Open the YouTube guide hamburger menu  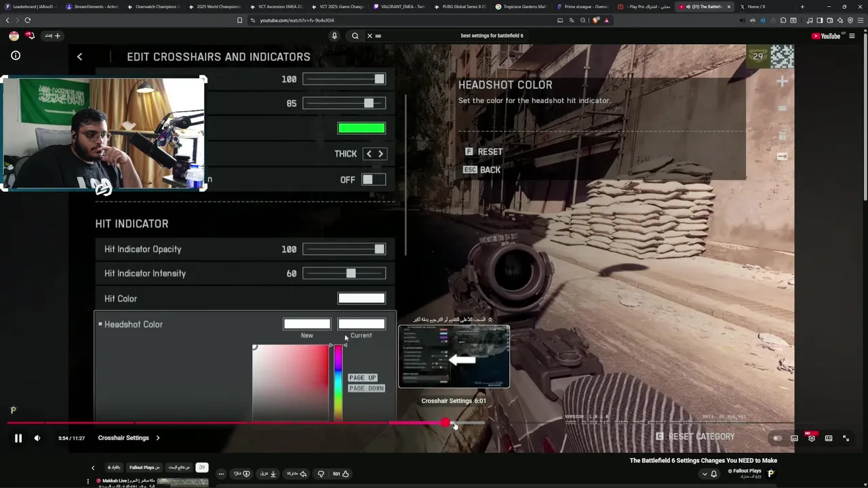(x=852, y=36)
